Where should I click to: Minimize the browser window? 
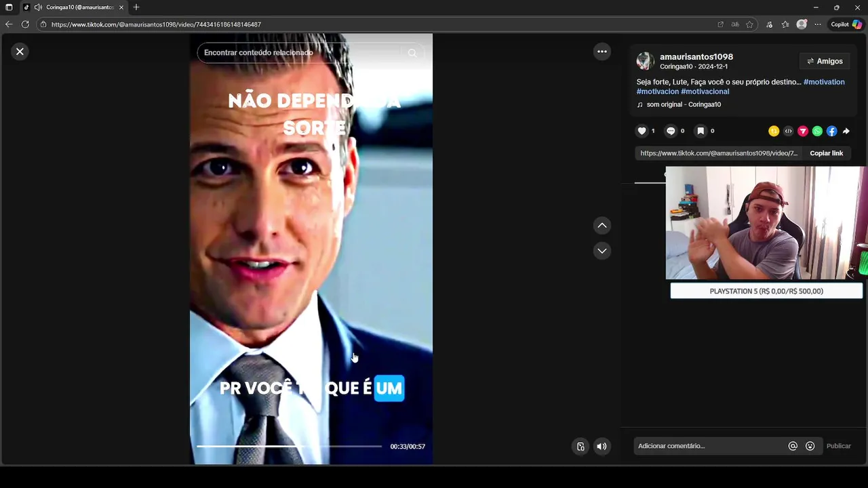pos(816,7)
